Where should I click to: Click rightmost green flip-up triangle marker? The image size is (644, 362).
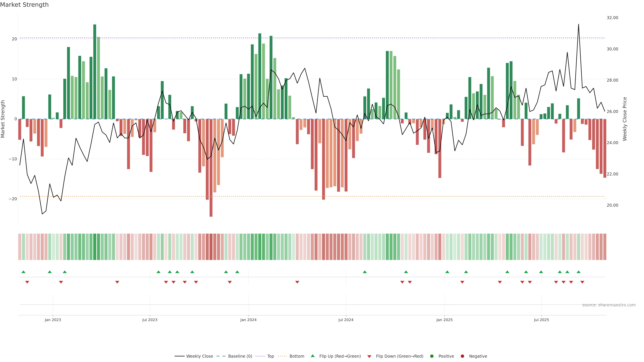578,272
